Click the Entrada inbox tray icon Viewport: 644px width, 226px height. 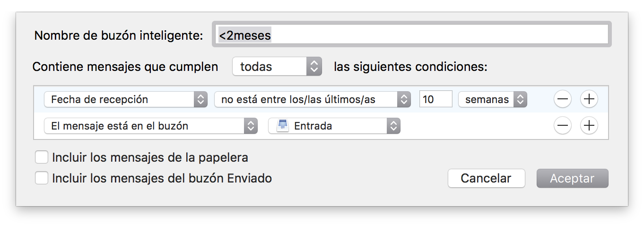click(283, 126)
